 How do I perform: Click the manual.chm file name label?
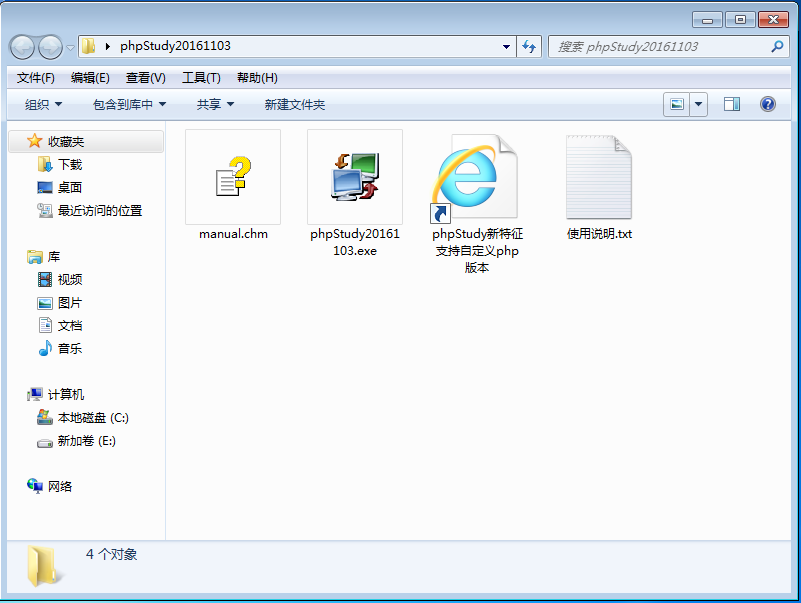tap(233, 234)
